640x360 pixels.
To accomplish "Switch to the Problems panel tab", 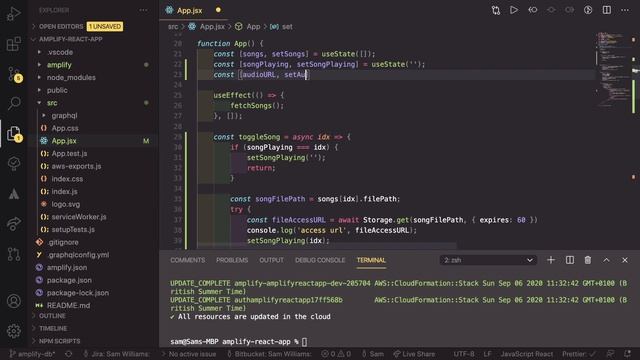I will [x=232, y=260].
